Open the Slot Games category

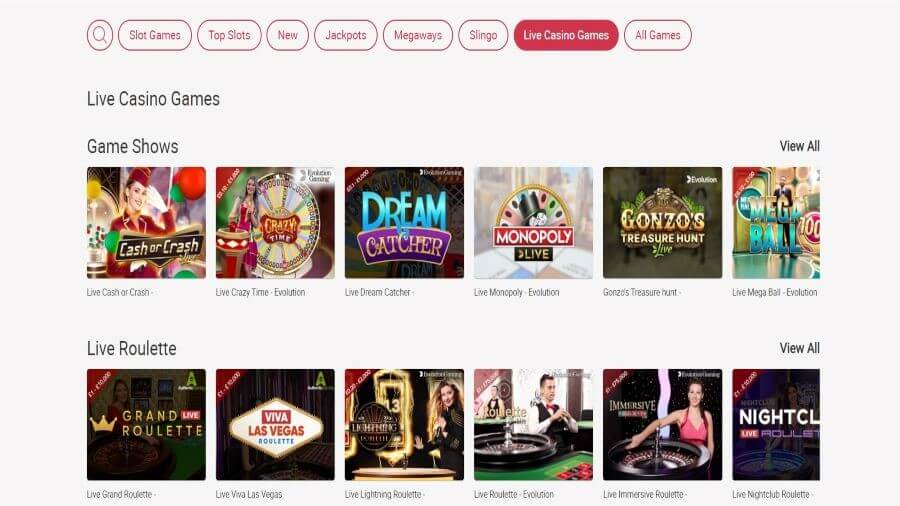point(155,35)
